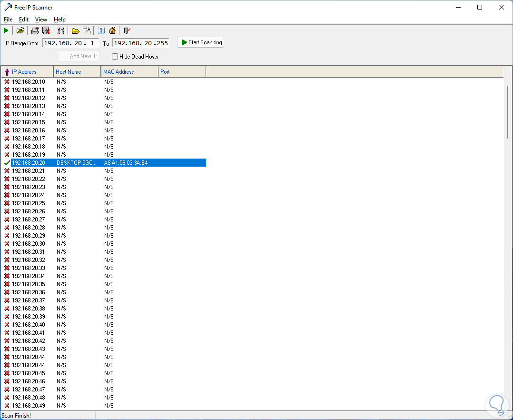Viewport: 513px width, 420px height.
Task: Select IP address 192.168.20.36
Action: [x=28, y=292]
